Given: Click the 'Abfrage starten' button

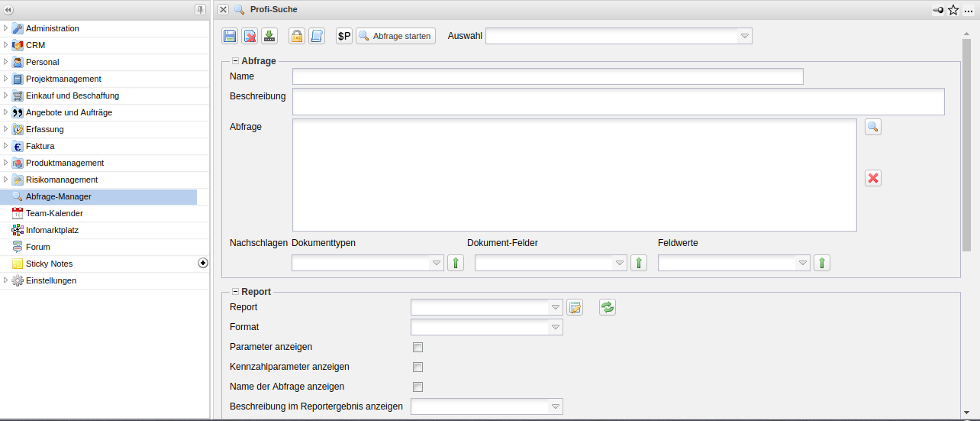Looking at the screenshot, I should (395, 36).
